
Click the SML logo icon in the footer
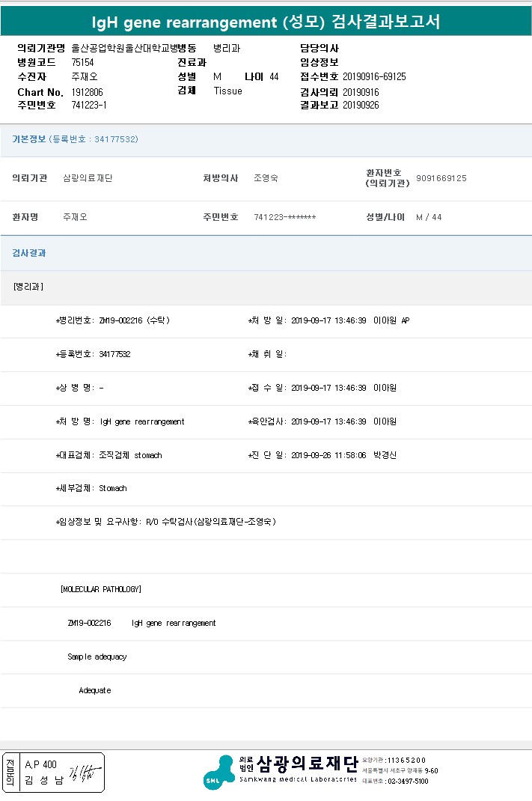(218, 772)
